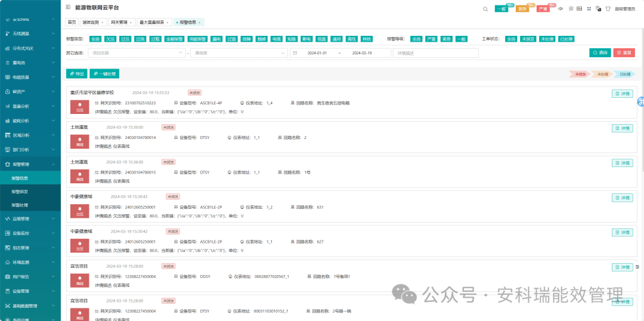Click the floating blue assistant icon at right edge
Viewport: 644px width, 321px height.
pyautogui.click(x=640, y=102)
